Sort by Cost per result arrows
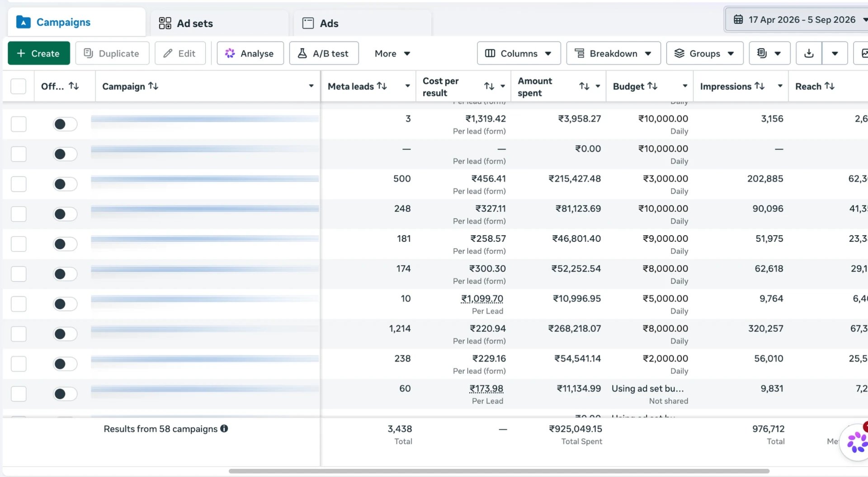This screenshot has height=477, width=868. 489,86
